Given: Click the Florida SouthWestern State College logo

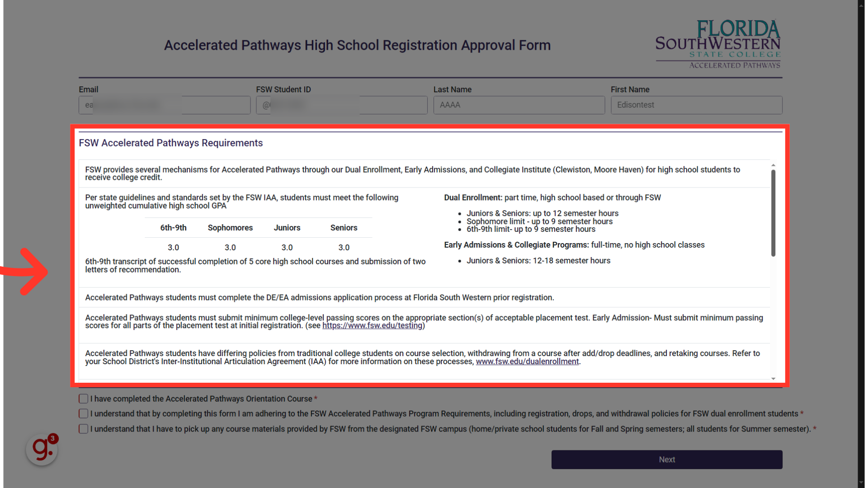Looking at the screenshot, I should (x=717, y=43).
